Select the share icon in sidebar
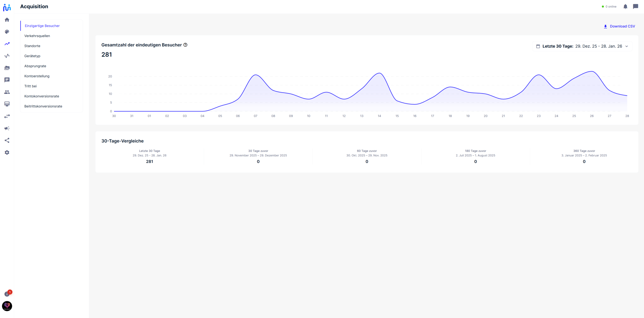The width and height of the screenshot is (644, 318). pos(7,140)
